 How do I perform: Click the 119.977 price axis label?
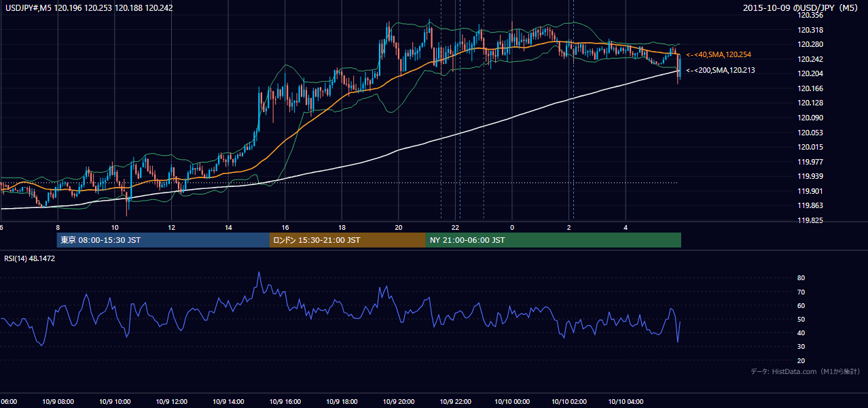[809, 162]
